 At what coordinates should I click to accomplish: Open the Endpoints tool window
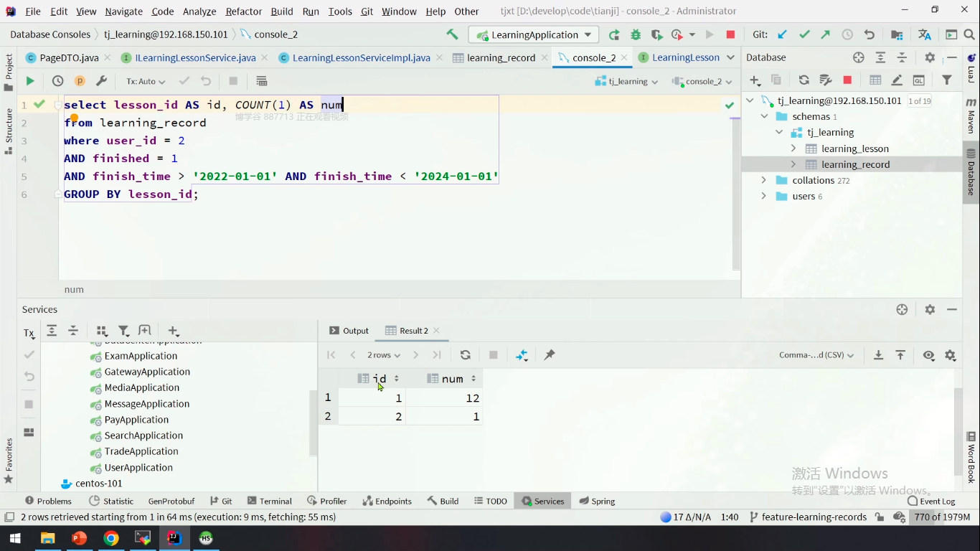[x=387, y=501]
